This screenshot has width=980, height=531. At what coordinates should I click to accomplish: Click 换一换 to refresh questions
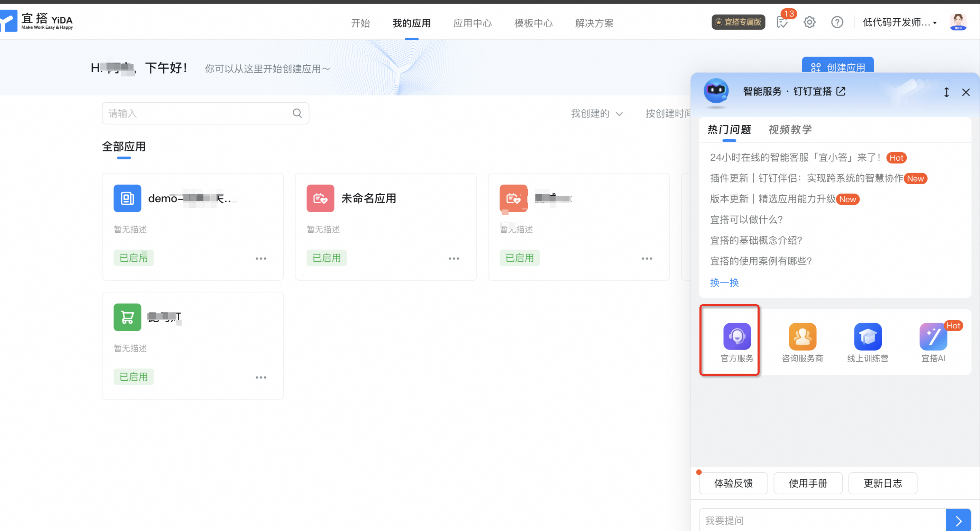(x=724, y=283)
